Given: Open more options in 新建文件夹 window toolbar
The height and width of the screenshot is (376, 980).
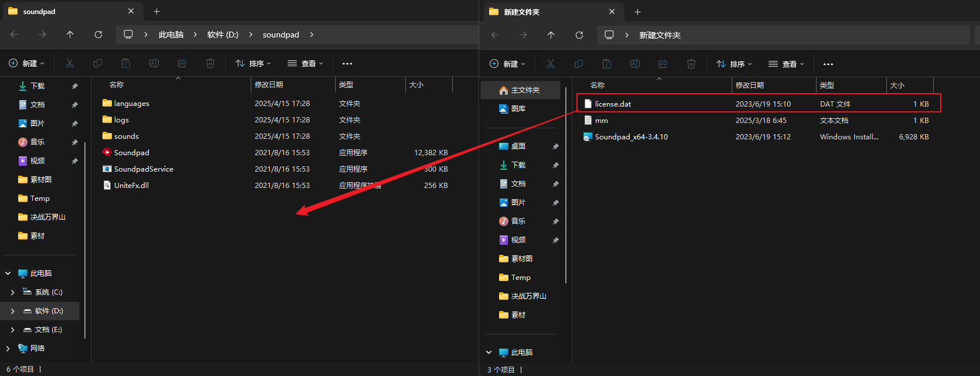Looking at the screenshot, I should 828,64.
